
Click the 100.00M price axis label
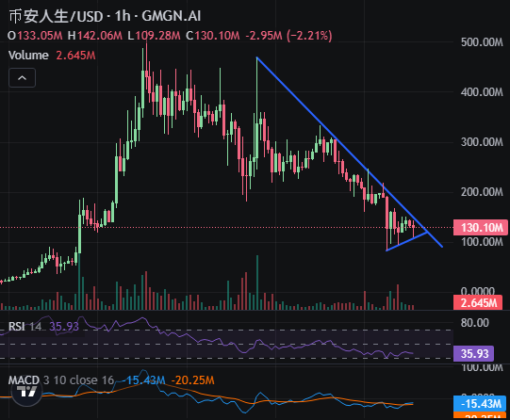pyautogui.click(x=482, y=242)
